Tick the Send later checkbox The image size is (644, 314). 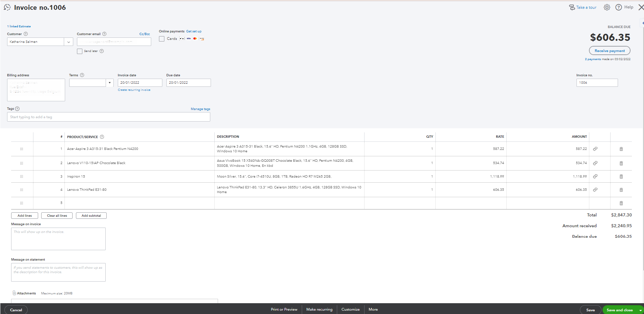(80, 51)
